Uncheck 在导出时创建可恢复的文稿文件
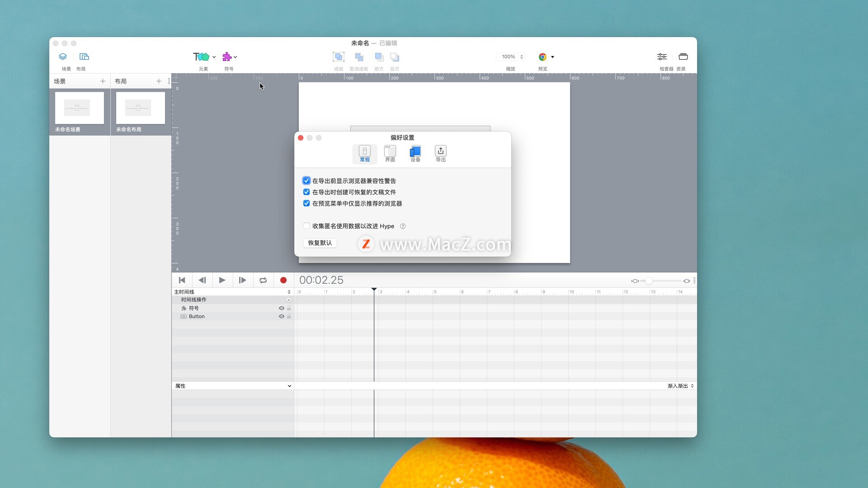Viewport: 868px width, 488px height. pyautogui.click(x=307, y=192)
